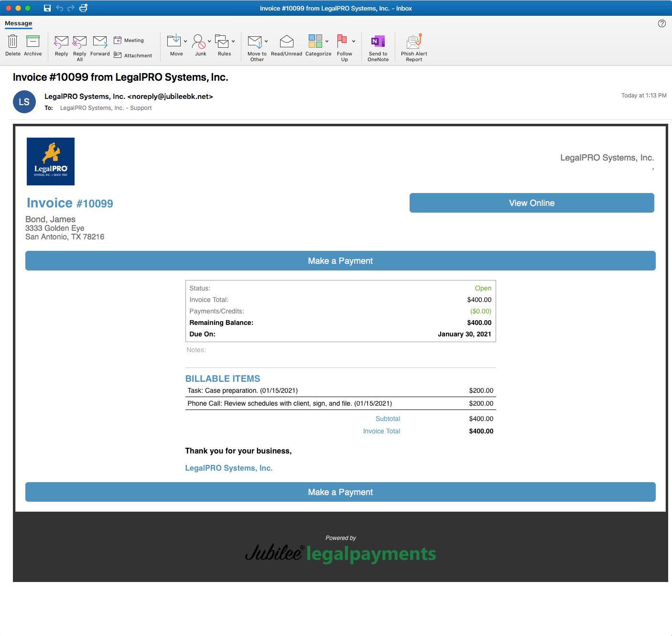This screenshot has height=636, width=672.
Task: Expand the Follow Up dropdown arrow
Action: [354, 41]
